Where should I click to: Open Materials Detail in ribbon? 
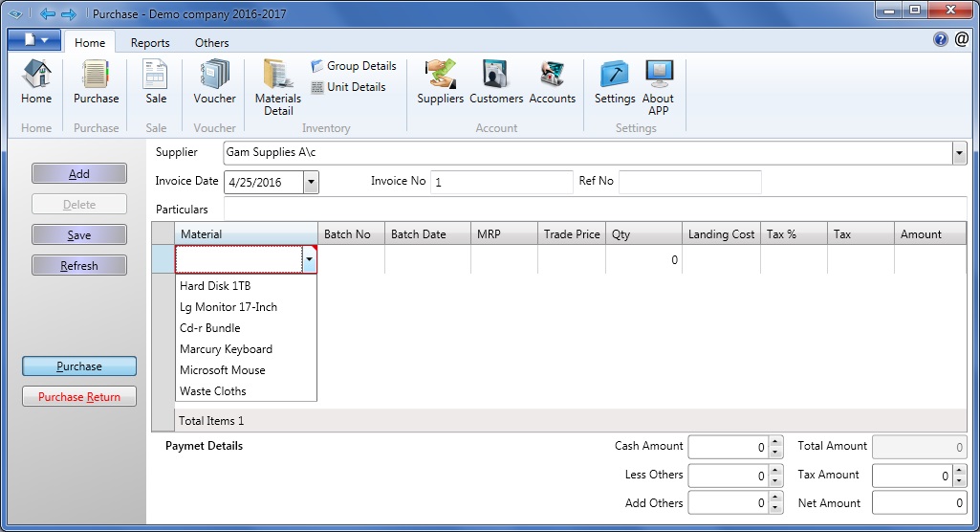[278, 87]
